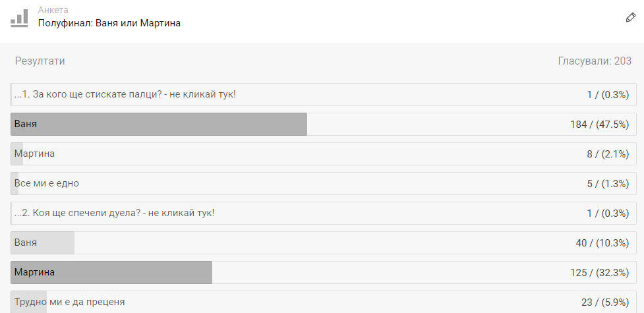Click the 125 / (32.3%) vote count
Screen dimensions: 644x313
tap(600, 272)
